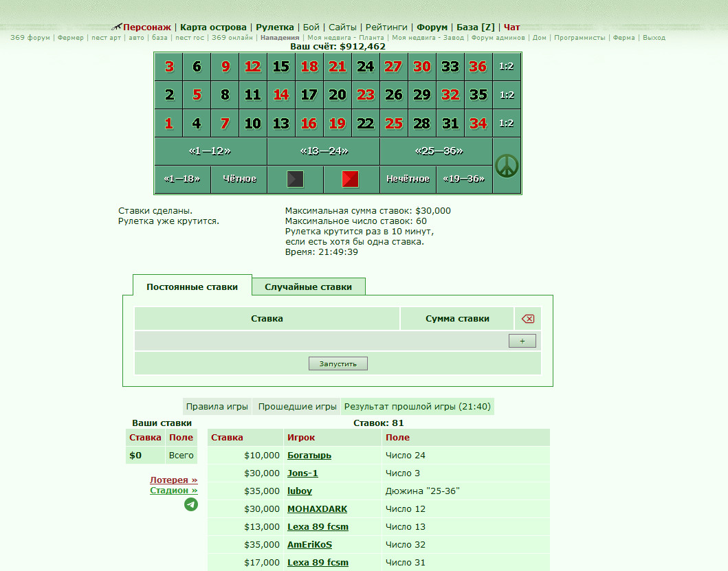Screen dimensions: 728x571
Task: Click the green peace sign zero cell
Action: (x=507, y=166)
